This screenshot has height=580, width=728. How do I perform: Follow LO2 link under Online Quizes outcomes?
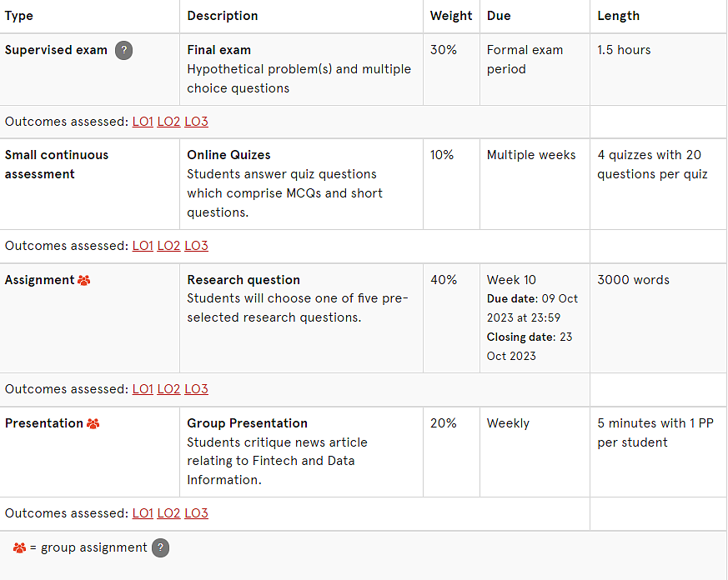(x=168, y=246)
